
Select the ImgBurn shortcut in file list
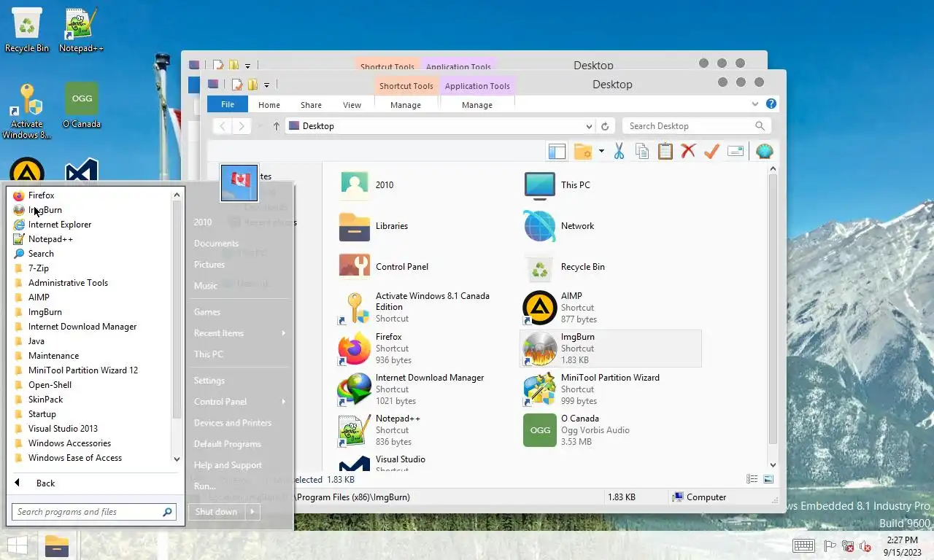611,348
